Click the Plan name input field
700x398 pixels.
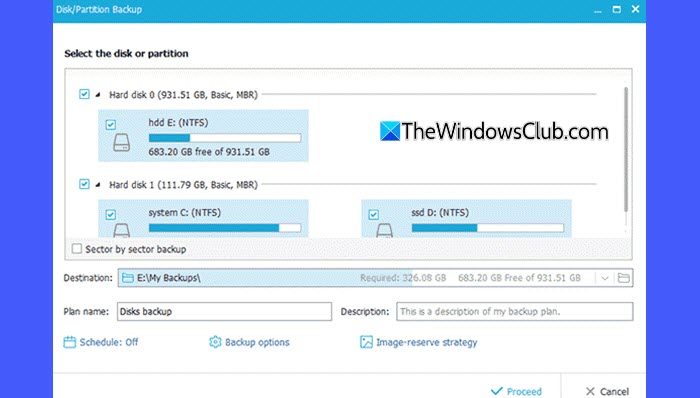(x=225, y=311)
